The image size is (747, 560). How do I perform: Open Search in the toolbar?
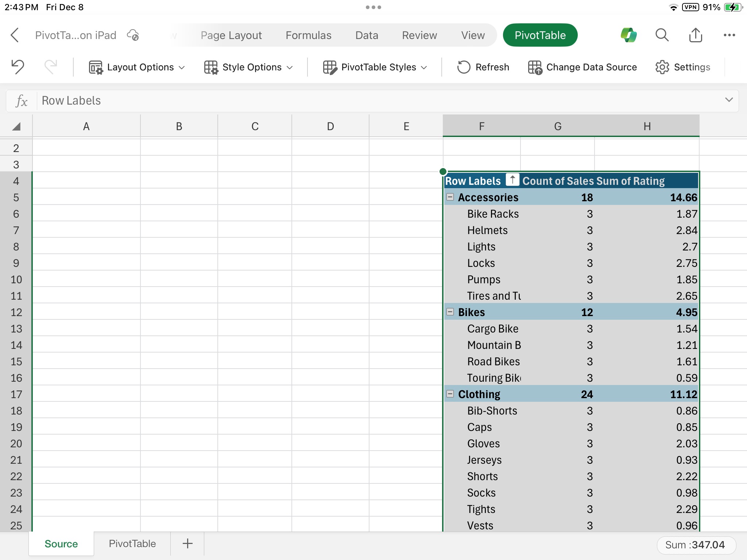pyautogui.click(x=662, y=35)
